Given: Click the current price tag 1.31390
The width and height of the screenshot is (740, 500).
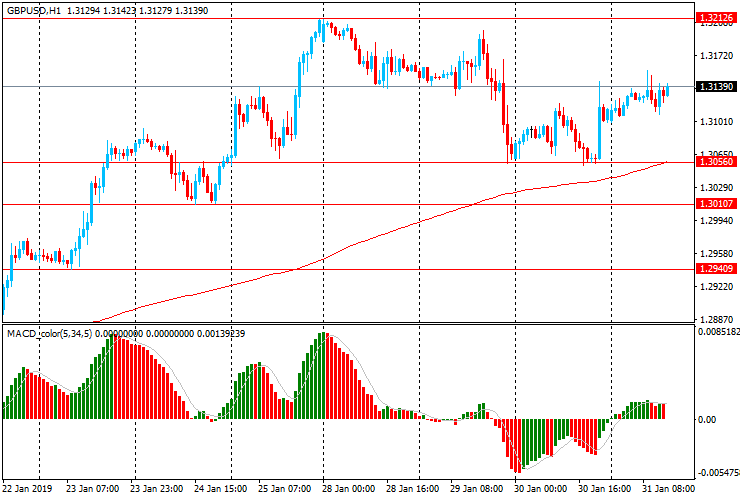Looking at the screenshot, I should click(x=716, y=87).
